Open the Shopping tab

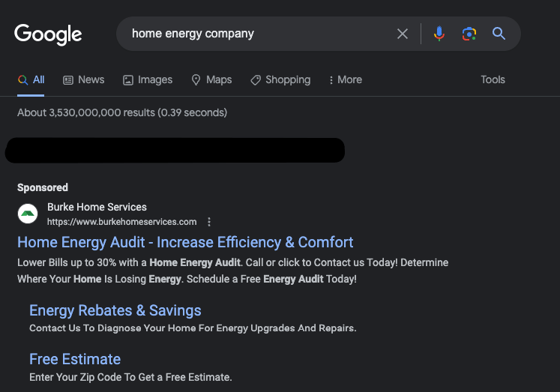[280, 79]
